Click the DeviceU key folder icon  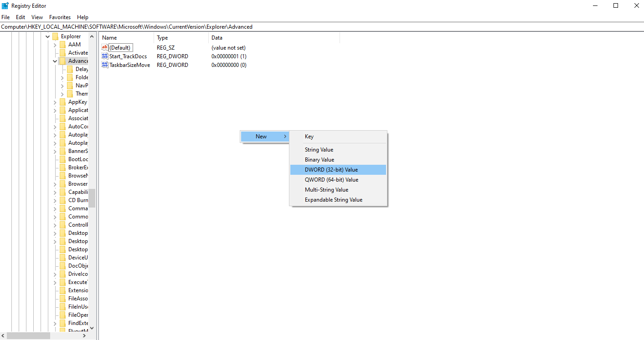63,258
